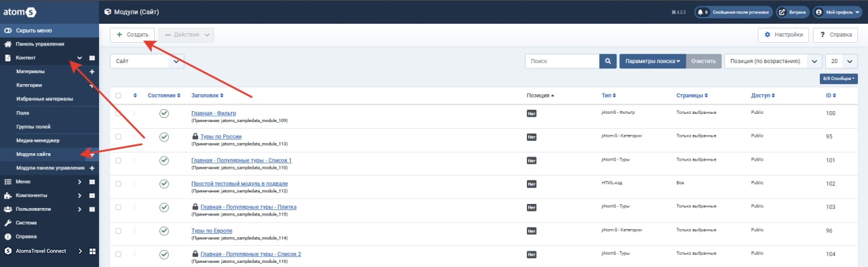The image size is (868, 267).
Task: Click the AtomsTravel Connect grid icon
Action: click(x=92, y=251)
